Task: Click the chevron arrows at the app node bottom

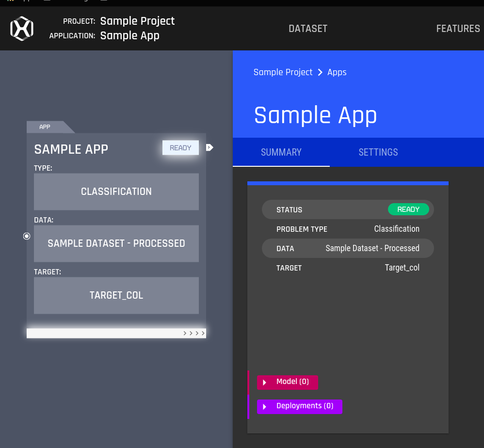Action: point(194,333)
